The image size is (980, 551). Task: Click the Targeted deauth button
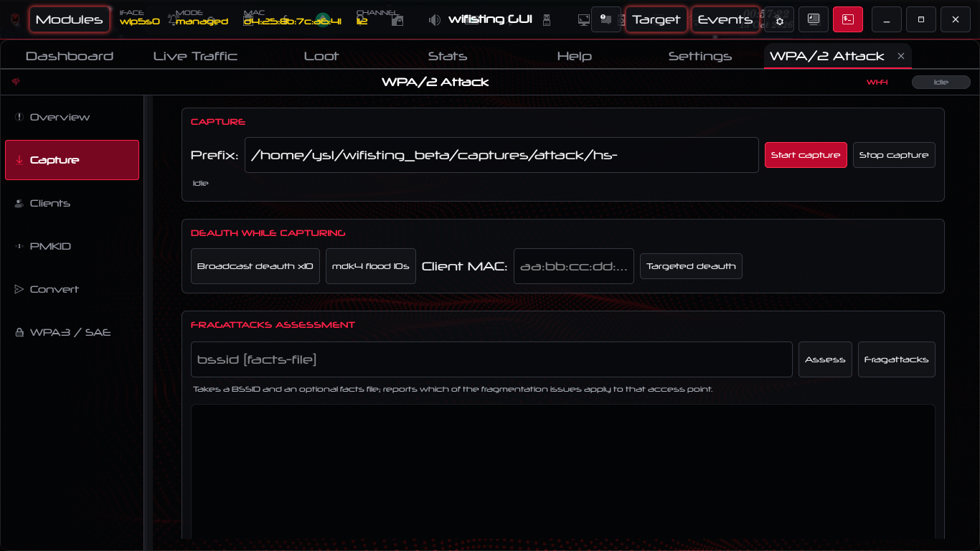tap(691, 266)
